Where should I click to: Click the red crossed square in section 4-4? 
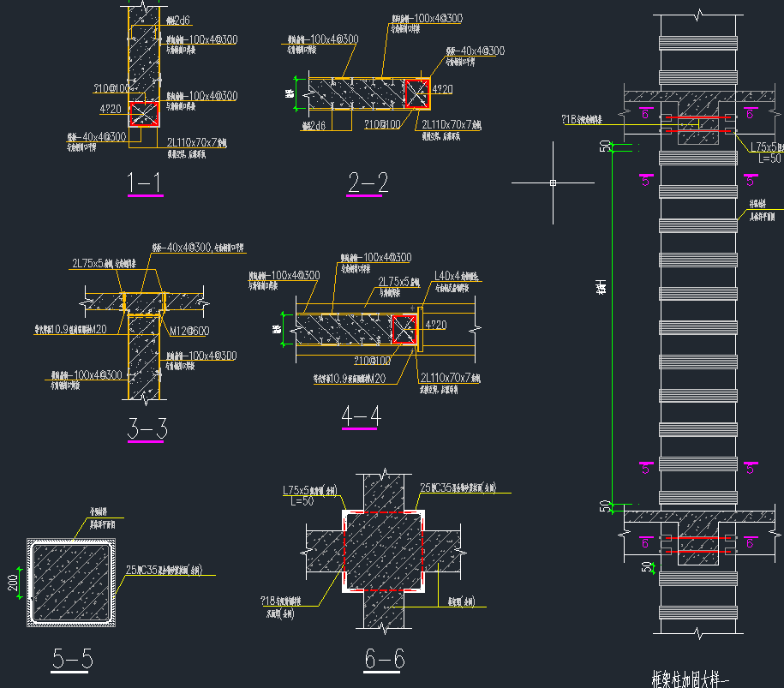click(x=404, y=329)
